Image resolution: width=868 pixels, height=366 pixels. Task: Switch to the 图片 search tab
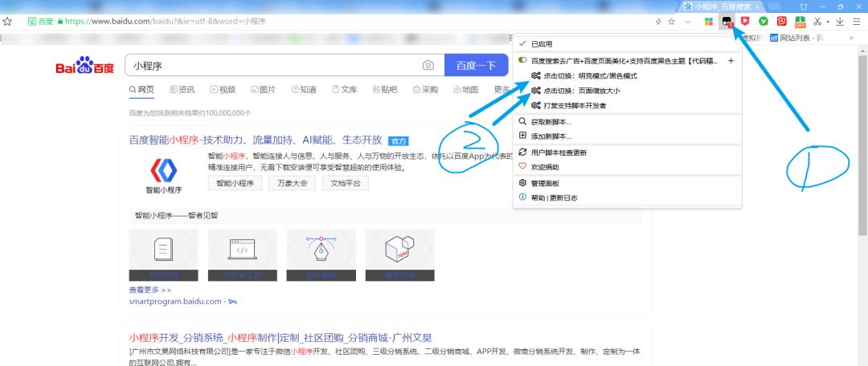coord(263,90)
